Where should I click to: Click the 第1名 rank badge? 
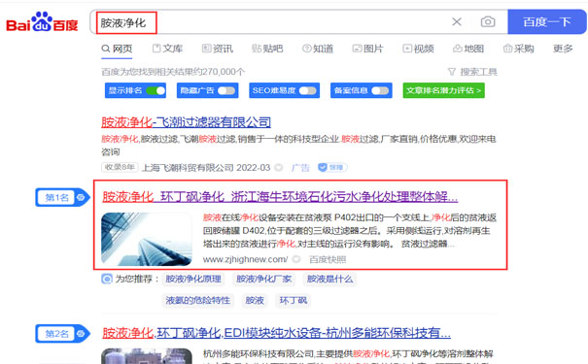click(62, 197)
